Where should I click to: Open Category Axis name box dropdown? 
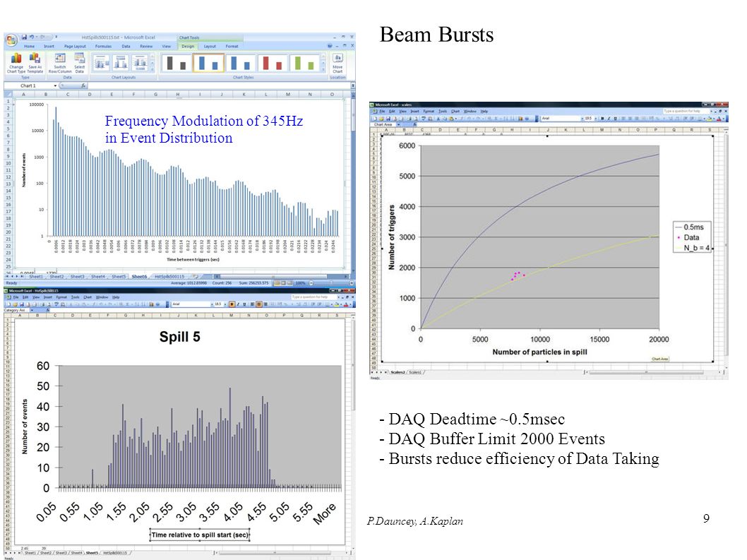pos(32,310)
